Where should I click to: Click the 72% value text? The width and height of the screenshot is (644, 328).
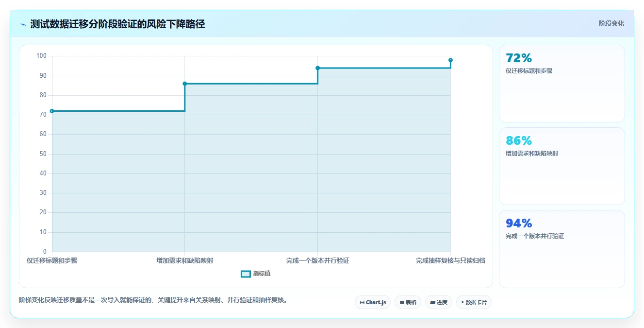coord(519,58)
